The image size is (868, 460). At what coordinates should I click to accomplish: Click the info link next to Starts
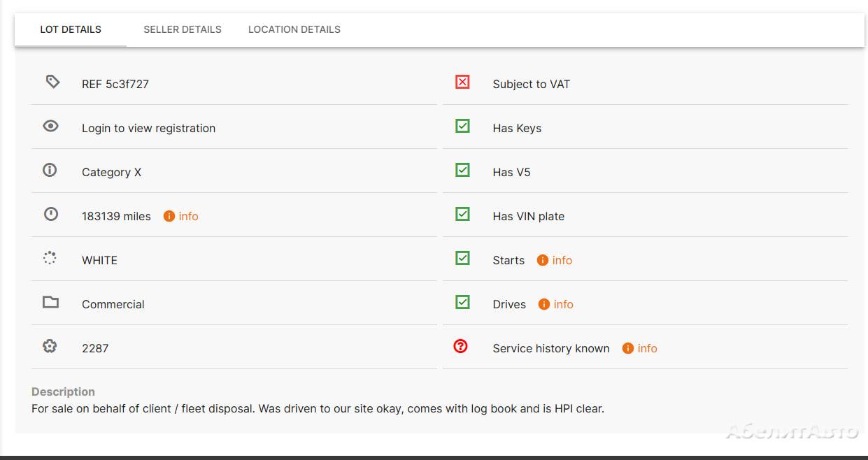(555, 260)
